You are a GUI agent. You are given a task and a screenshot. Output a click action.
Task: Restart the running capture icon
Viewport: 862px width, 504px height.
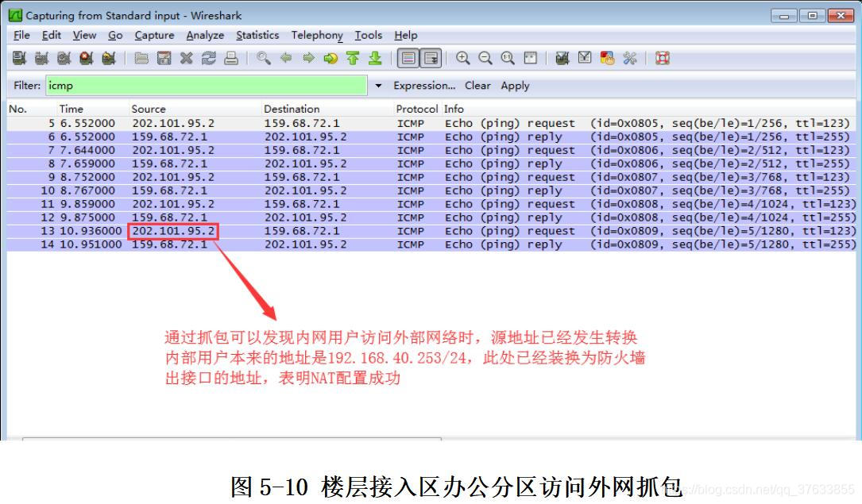109,58
